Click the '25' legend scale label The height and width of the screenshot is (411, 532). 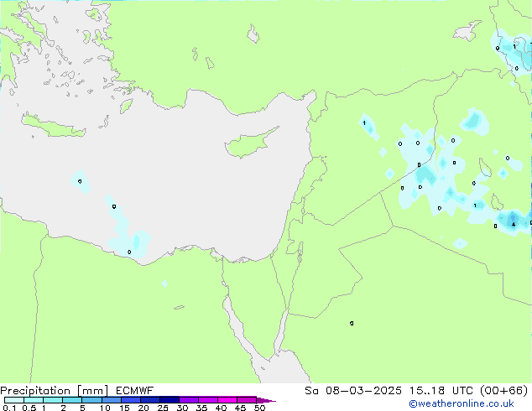pyautogui.click(x=163, y=408)
